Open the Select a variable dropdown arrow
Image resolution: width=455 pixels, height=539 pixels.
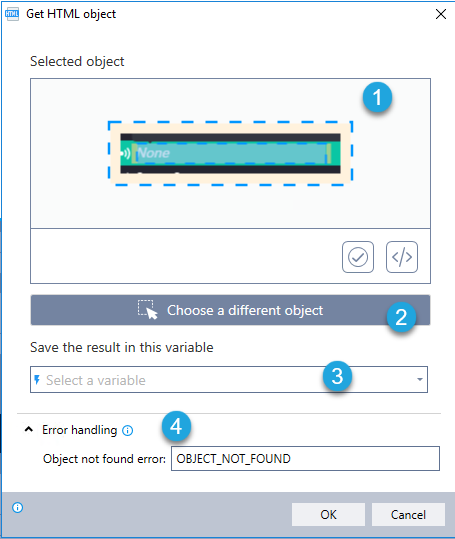[x=420, y=380]
